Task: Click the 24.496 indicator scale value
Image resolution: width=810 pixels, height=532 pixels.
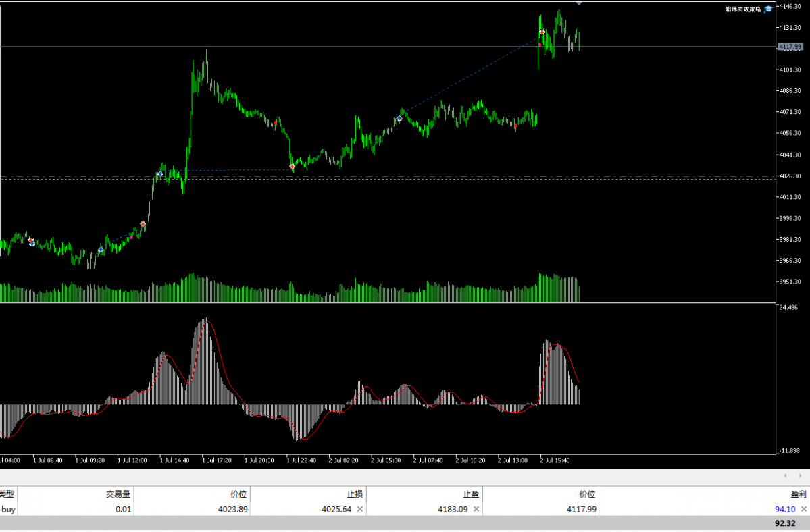Action: [788, 308]
